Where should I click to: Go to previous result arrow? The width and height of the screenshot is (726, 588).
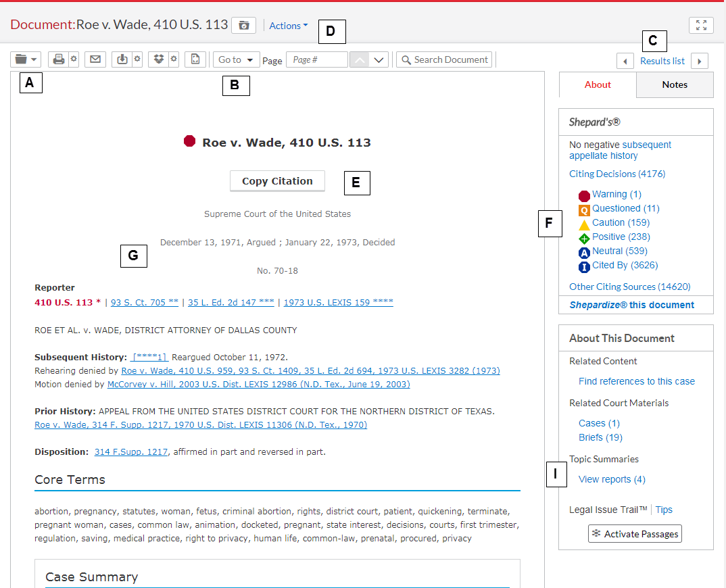pyautogui.click(x=625, y=61)
